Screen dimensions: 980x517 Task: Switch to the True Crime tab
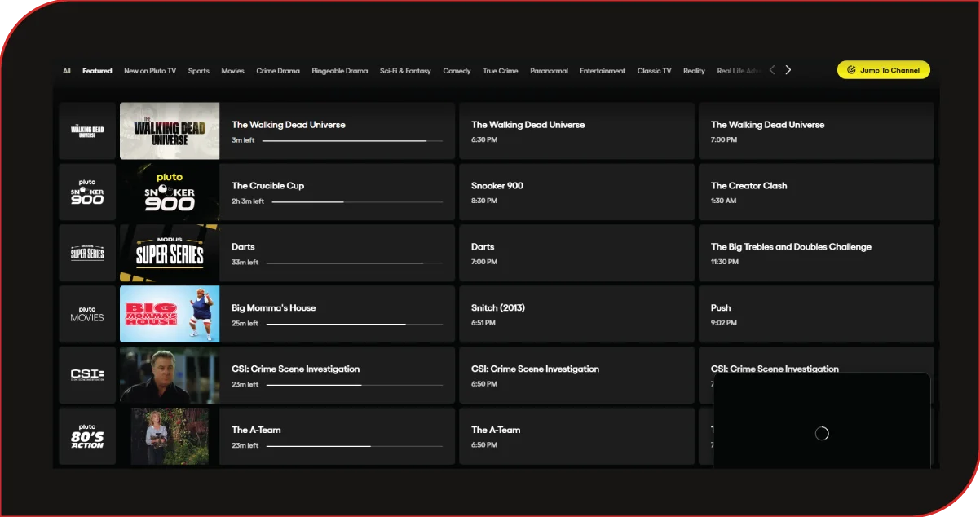pos(500,71)
